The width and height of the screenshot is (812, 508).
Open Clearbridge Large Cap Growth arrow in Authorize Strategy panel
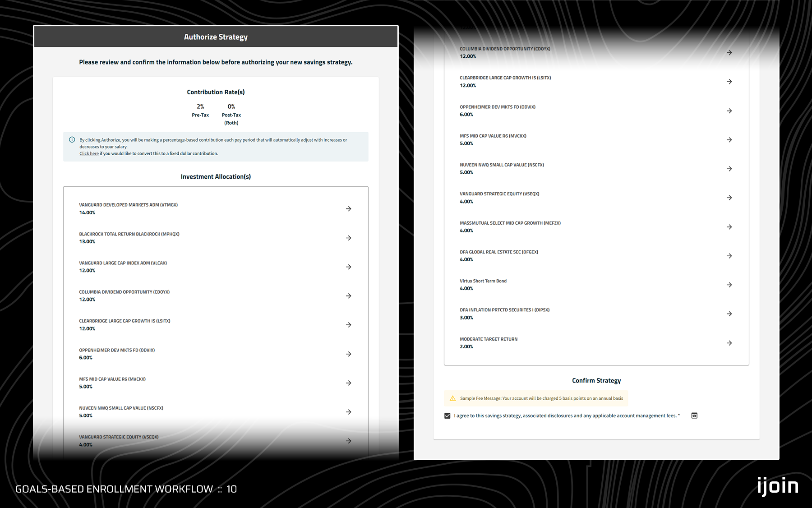pos(348,325)
